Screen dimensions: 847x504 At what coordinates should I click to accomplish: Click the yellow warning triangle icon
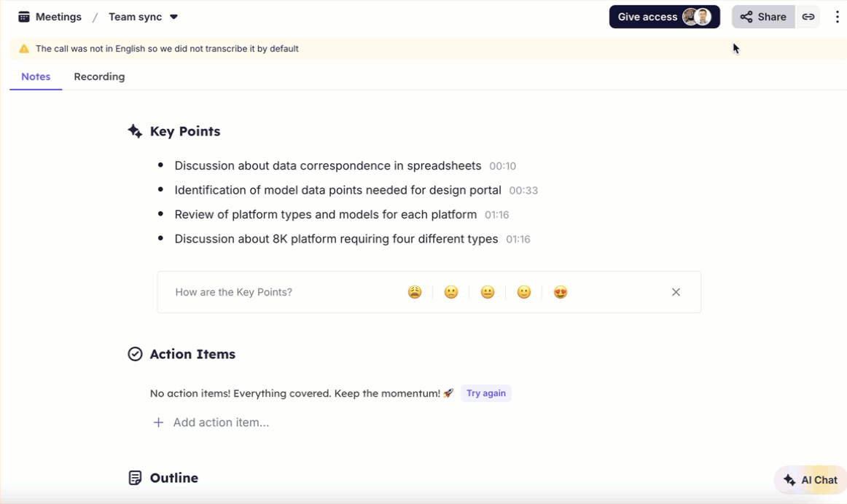pyautogui.click(x=24, y=49)
